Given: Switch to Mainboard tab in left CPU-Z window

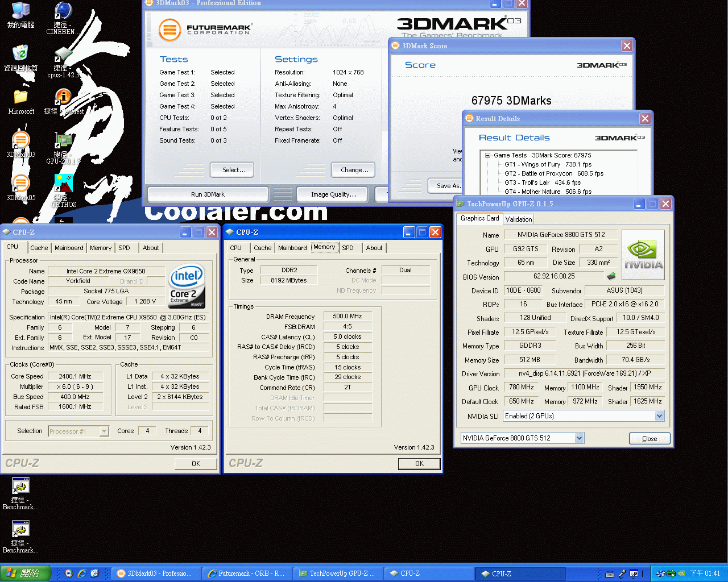Looking at the screenshot, I should click(x=69, y=248).
